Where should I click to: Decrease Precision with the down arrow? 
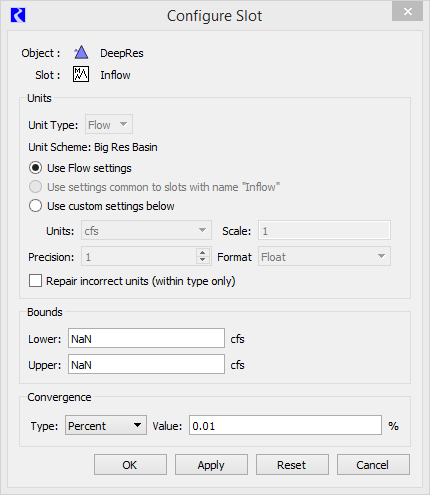tap(202, 260)
